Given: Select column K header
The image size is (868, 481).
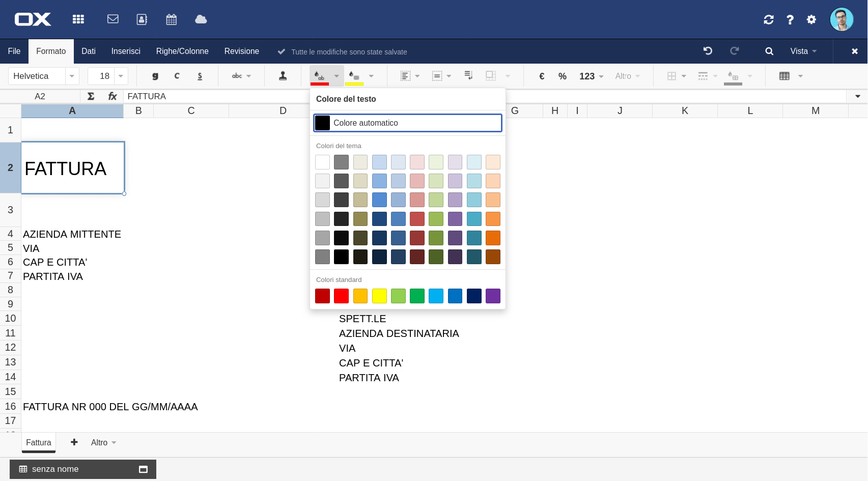Looking at the screenshot, I should tap(685, 111).
